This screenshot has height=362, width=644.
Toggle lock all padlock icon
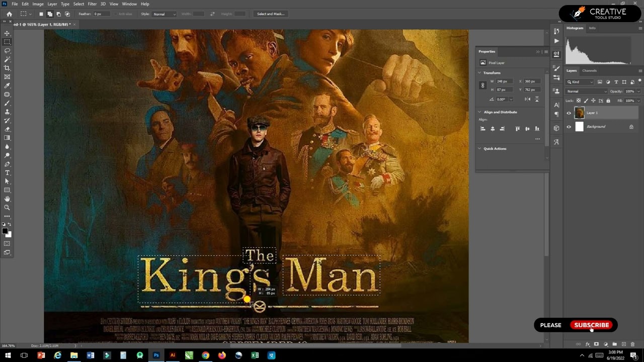click(x=608, y=101)
